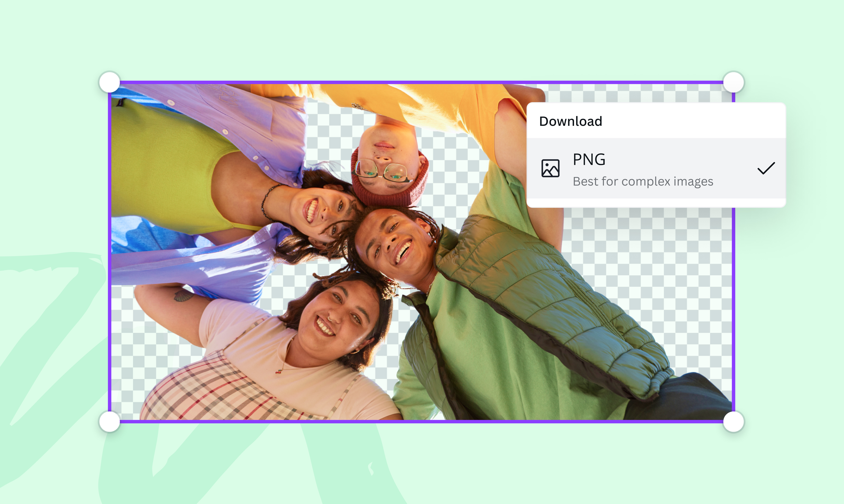The width and height of the screenshot is (844, 504).
Task: Click the top-left resize handle
Action: [109, 82]
